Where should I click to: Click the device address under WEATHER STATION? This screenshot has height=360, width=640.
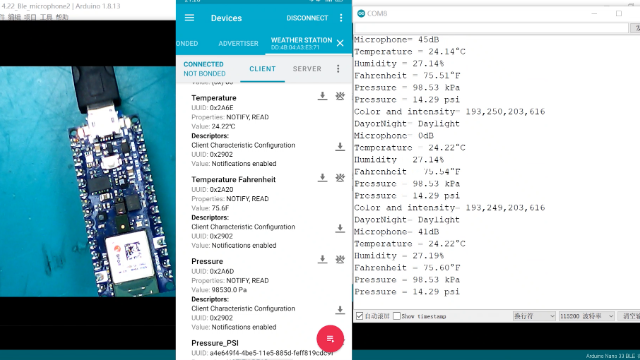click(x=295, y=47)
